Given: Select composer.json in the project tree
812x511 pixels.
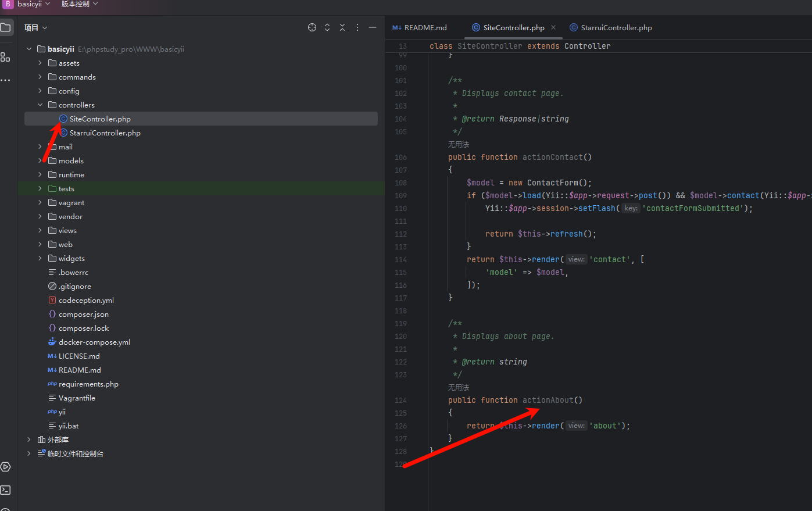Looking at the screenshot, I should click(83, 315).
